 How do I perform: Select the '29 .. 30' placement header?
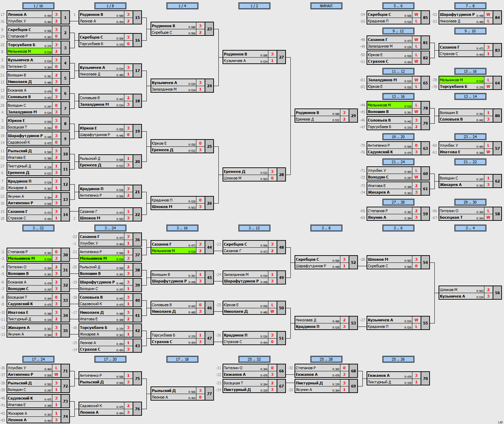tap(470, 202)
